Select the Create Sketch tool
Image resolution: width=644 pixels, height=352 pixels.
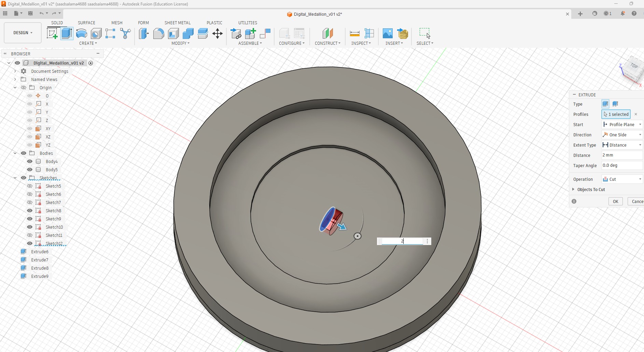point(52,33)
